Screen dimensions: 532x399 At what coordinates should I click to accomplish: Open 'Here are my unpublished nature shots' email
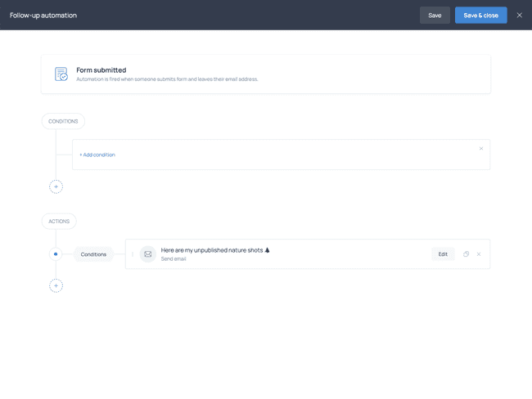click(215, 250)
